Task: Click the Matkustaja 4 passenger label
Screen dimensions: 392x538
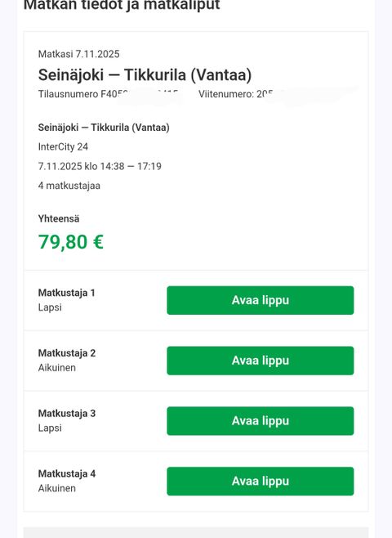Action: 67,473
